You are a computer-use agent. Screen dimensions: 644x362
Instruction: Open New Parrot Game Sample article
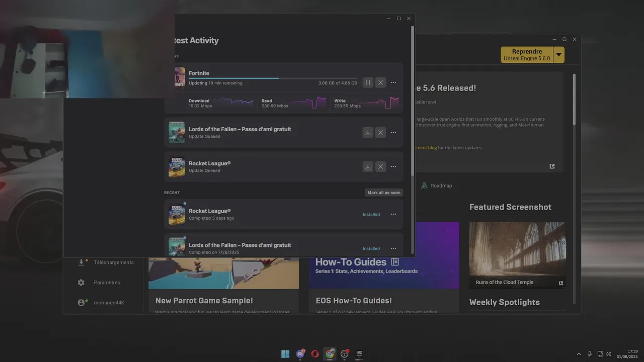click(x=204, y=301)
